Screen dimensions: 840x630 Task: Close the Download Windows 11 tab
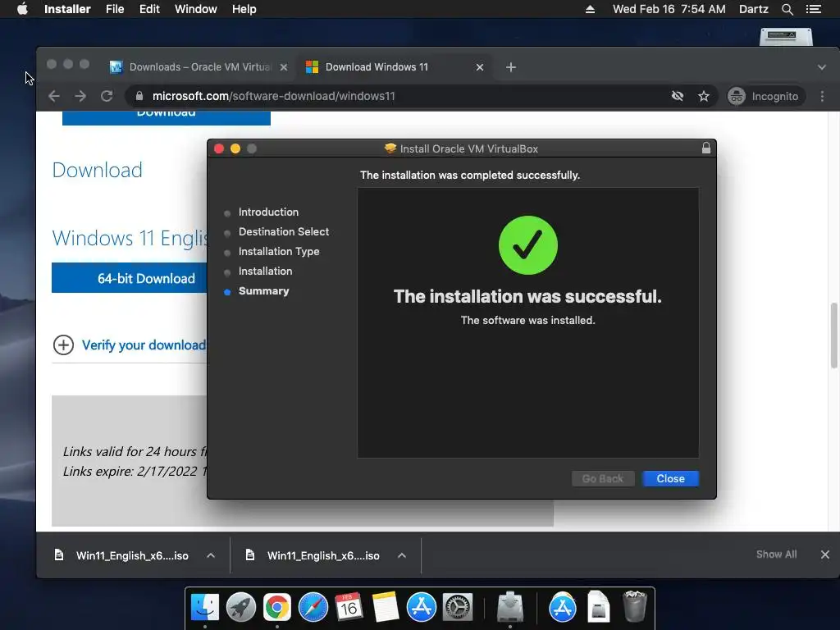point(479,67)
